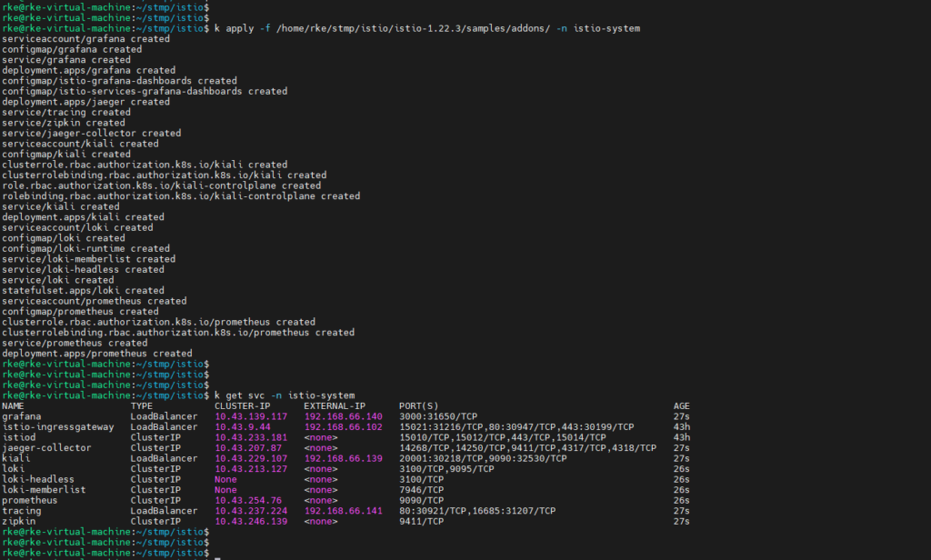Click 'clusterrole.rbac.authorization.k8s.io/prometheus created' line
The height and width of the screenshot is (560, 931).
click(158, 322)
